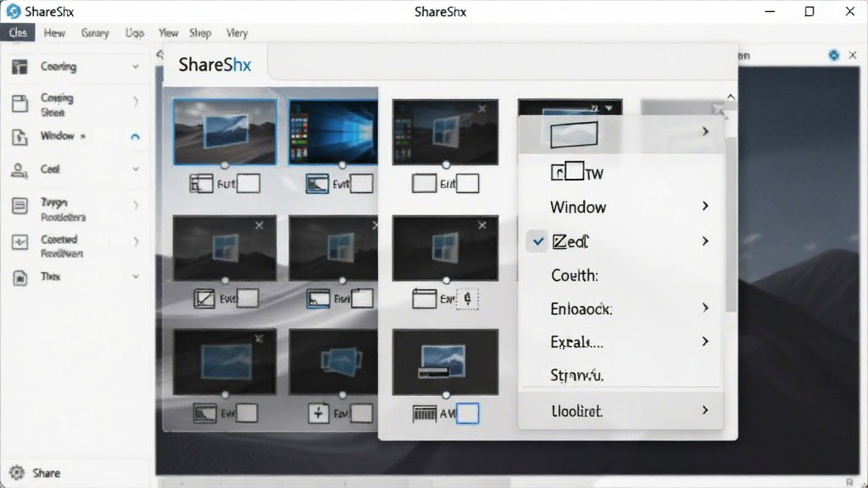The width and height of the screenshot is (868, 488).
Task: Click the Share label at sidebar bottom
Action: (x=46, y=473)
